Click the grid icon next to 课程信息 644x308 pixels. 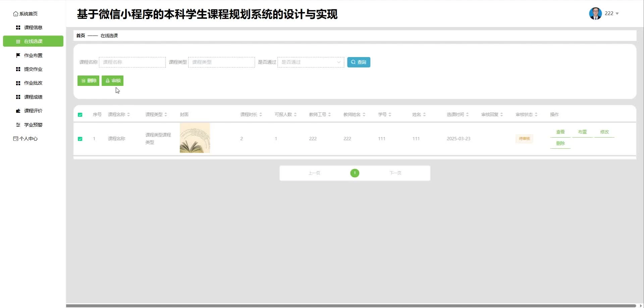coord(18,28)
